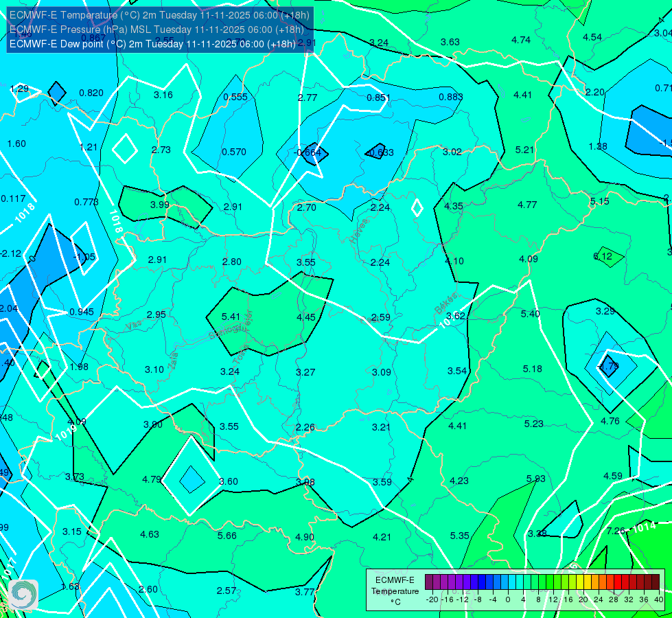The width and height of the screenshot is (672, 618).
Task: Click the Békés county label
Action: click(446, 304)
